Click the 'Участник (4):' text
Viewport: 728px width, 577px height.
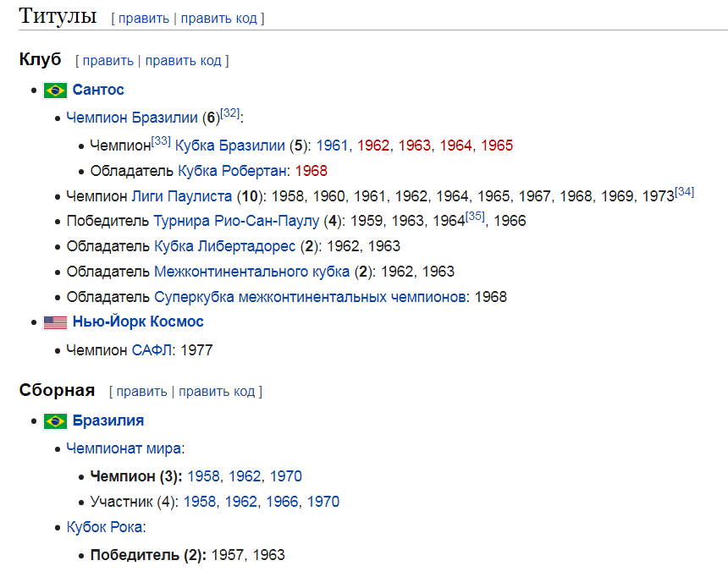pos(135,503)
